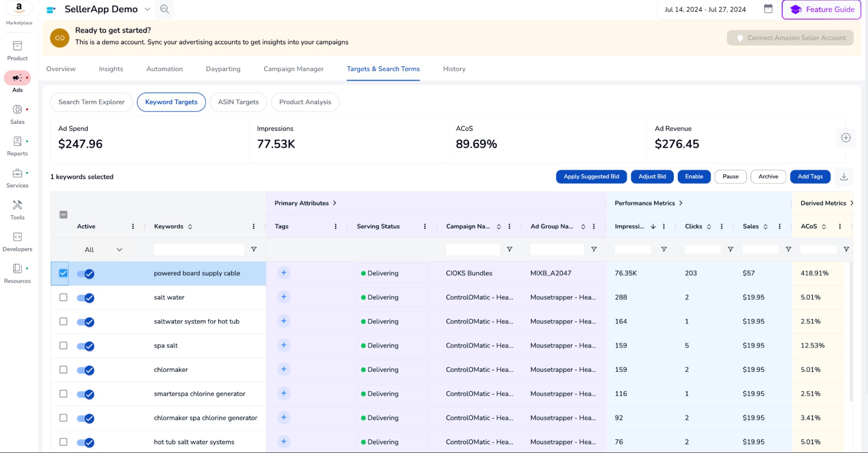The image size is (868, 453).
Task: Toggle off the spa salt keyword
Action: point(86,346)
